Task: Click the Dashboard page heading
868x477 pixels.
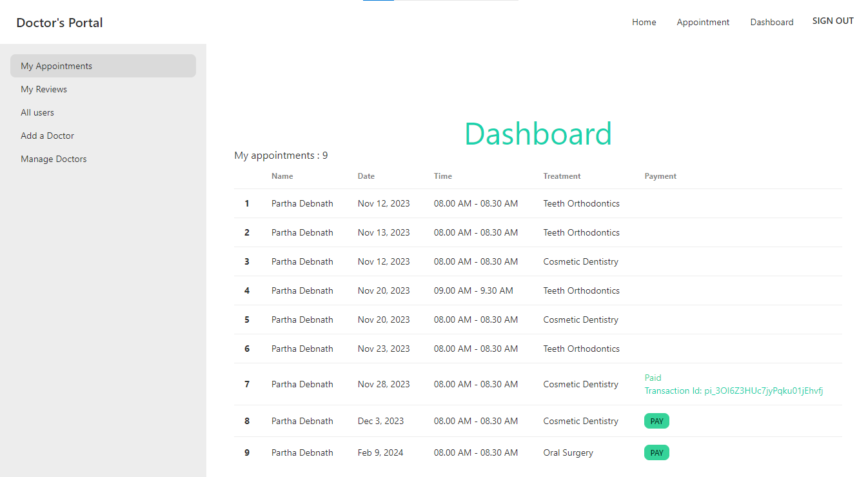Action: coord(538,134)
